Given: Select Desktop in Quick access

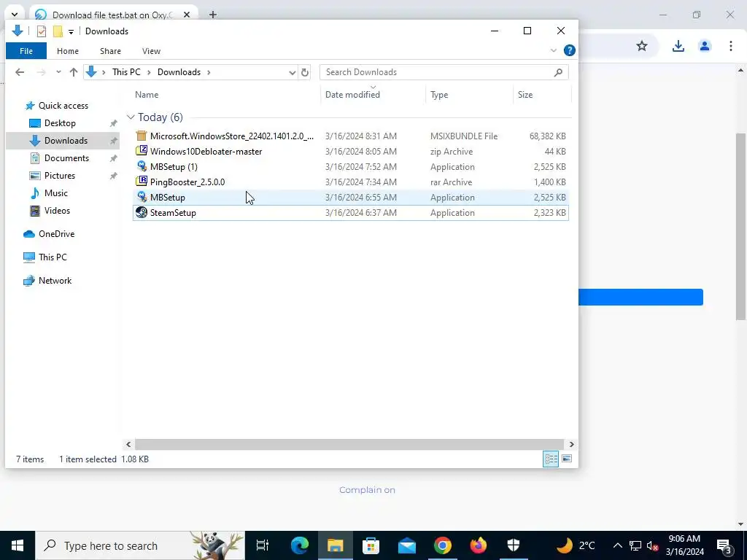Looking at the screenshot, I should click(60, 123).
